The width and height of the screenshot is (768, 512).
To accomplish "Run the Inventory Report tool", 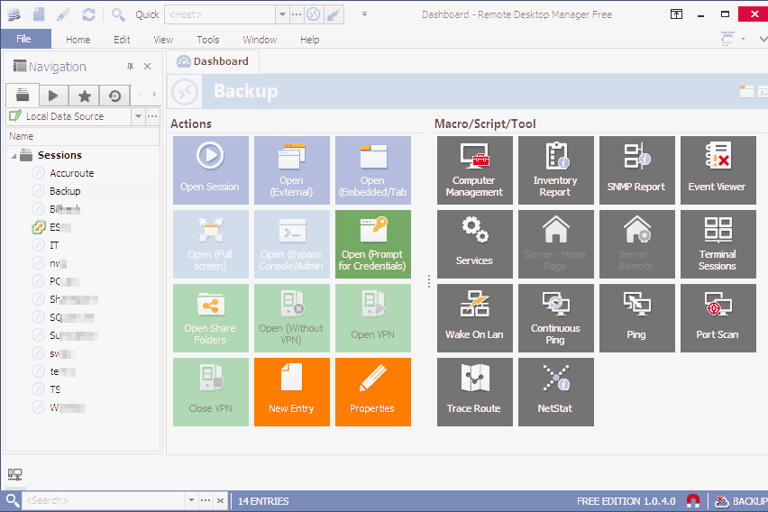I will coord(556,170).
